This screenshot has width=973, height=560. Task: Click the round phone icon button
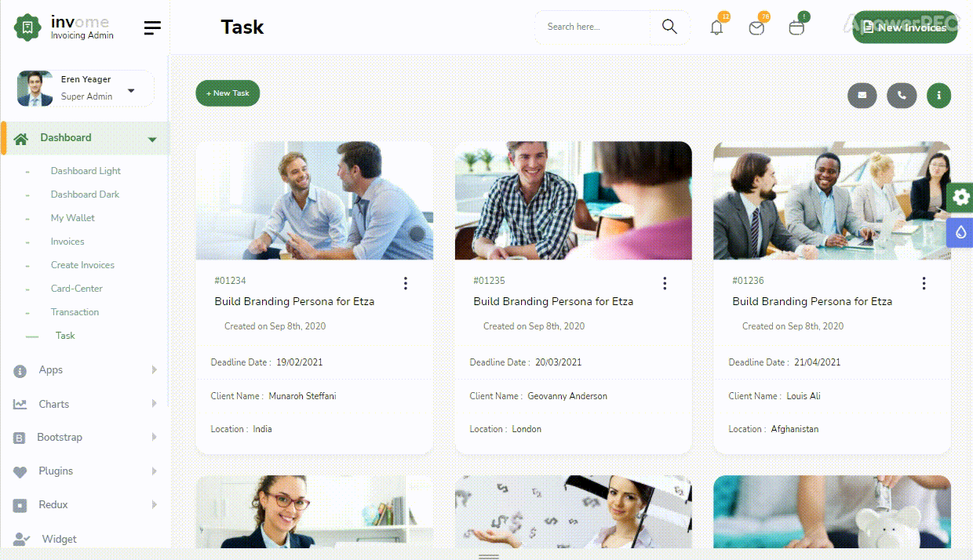(902, 96)
